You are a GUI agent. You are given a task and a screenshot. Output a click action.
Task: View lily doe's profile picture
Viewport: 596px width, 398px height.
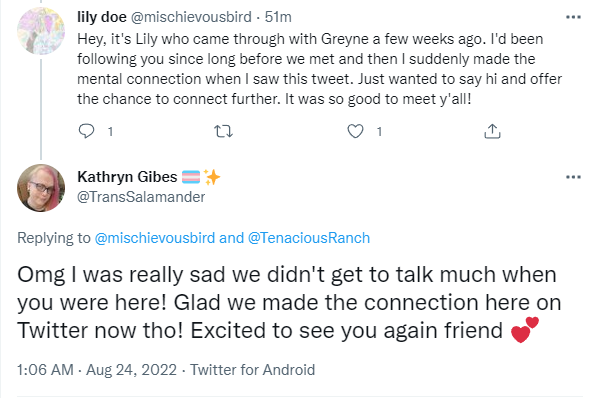pyautogui.click(x=41, y=31)
